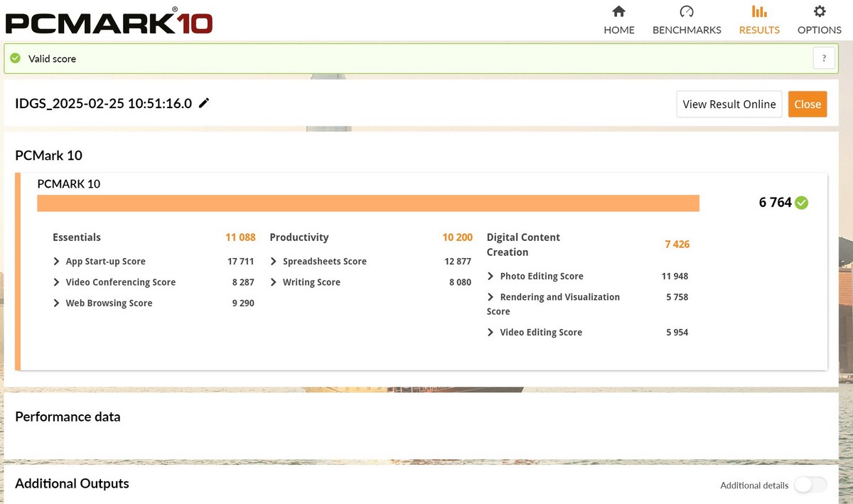Click the Valid score message text
The image size is (853, 504).
[52, 58]
